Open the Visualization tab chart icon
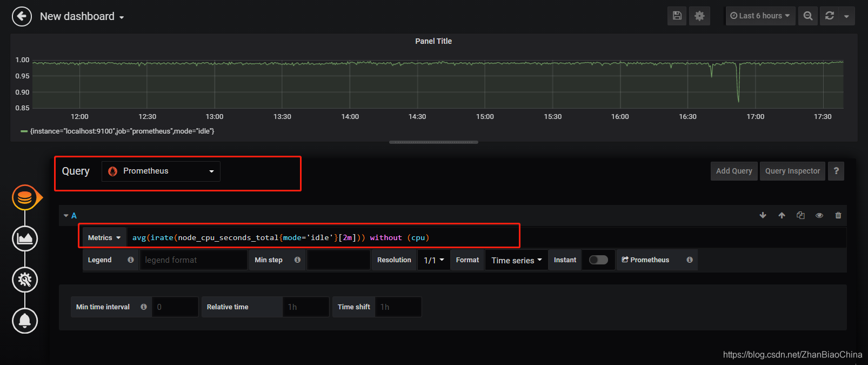 pyautogui.click(x=25, y=238)
